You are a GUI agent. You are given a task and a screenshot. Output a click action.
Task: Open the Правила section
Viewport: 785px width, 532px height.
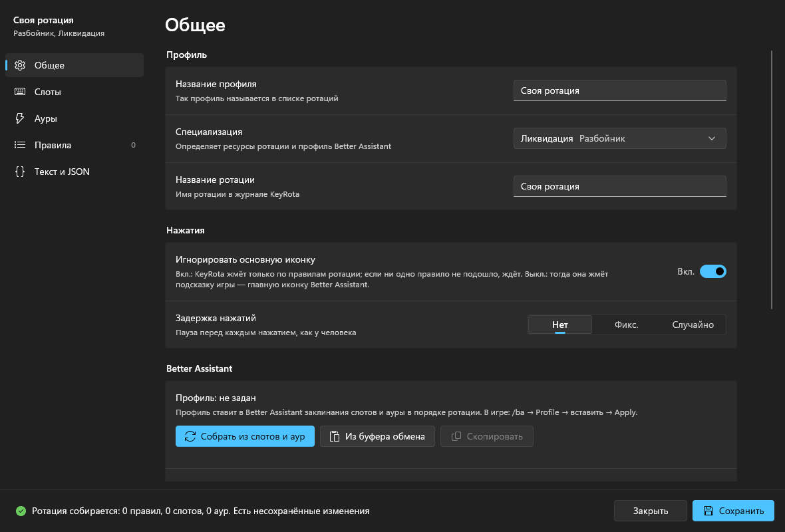74,144
